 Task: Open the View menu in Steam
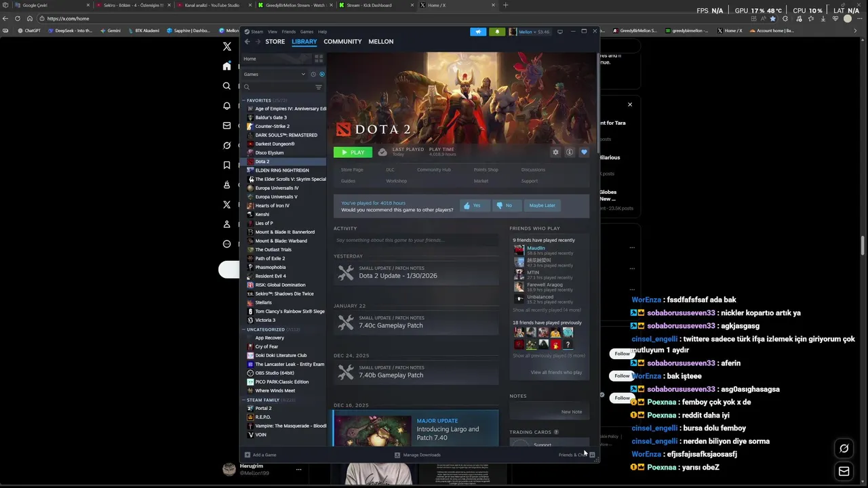(272, 32)
